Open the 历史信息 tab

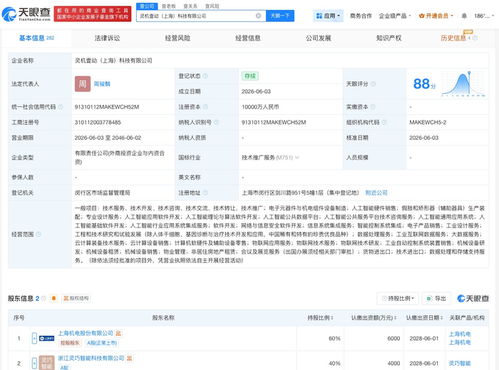click(453, 38)
